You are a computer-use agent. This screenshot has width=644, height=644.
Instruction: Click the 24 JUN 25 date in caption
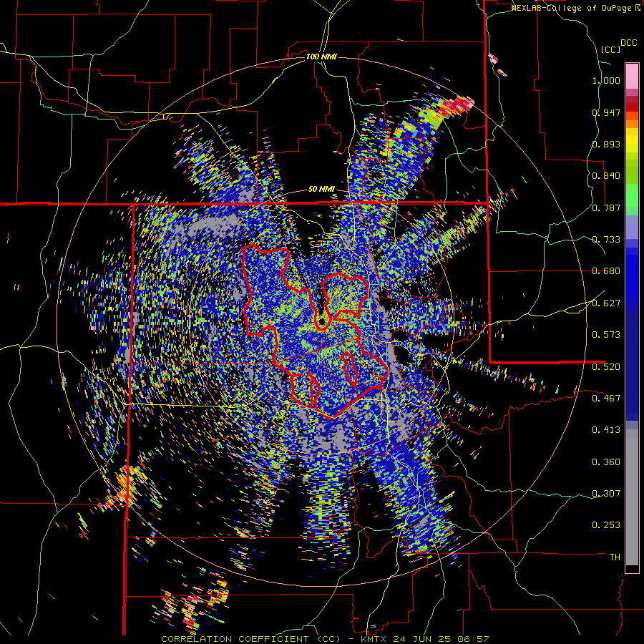pos(421,639)
